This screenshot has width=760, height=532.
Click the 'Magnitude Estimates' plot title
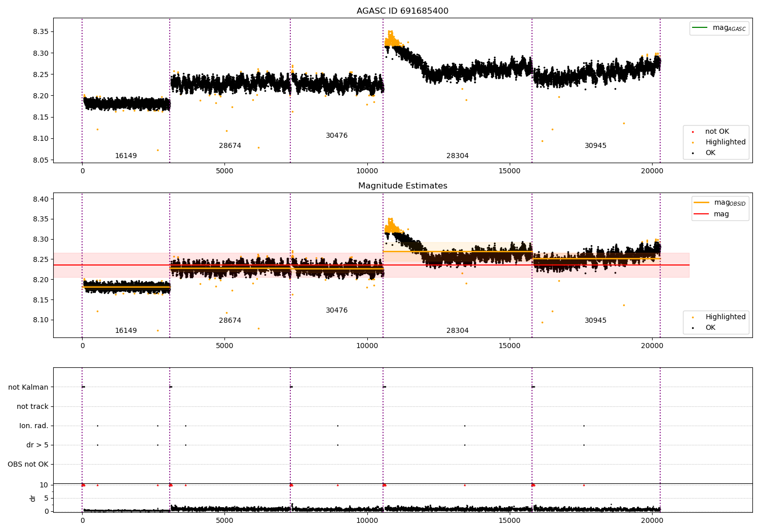click(x=402, y=186)
